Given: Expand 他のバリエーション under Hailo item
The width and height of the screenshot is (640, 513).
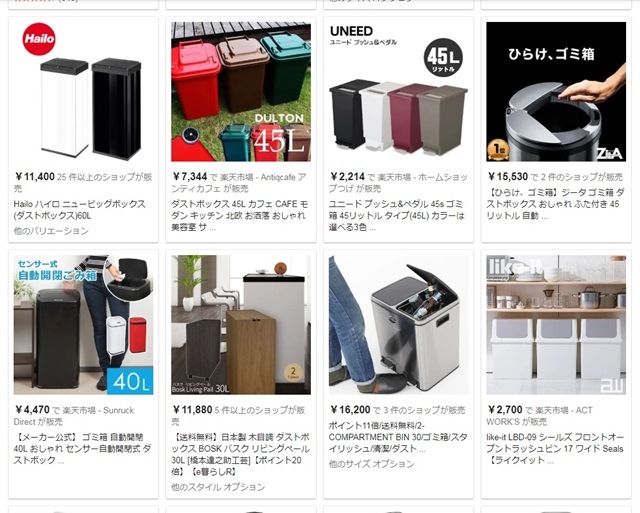Looking at the screenshot, I should click(51, 231).
